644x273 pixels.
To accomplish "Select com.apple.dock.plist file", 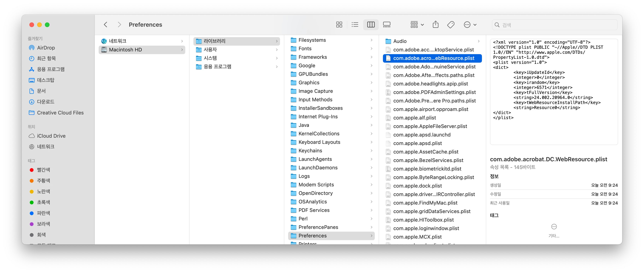I will pos(417,186).
